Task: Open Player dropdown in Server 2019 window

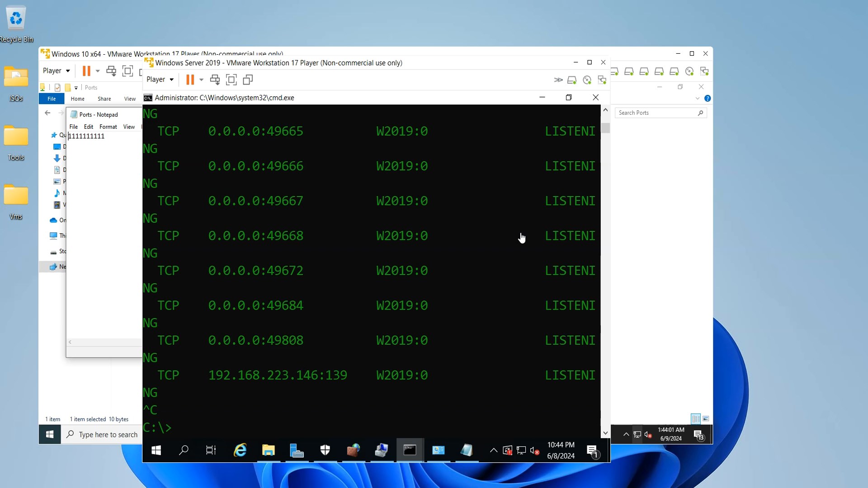Action: point(160,80)
